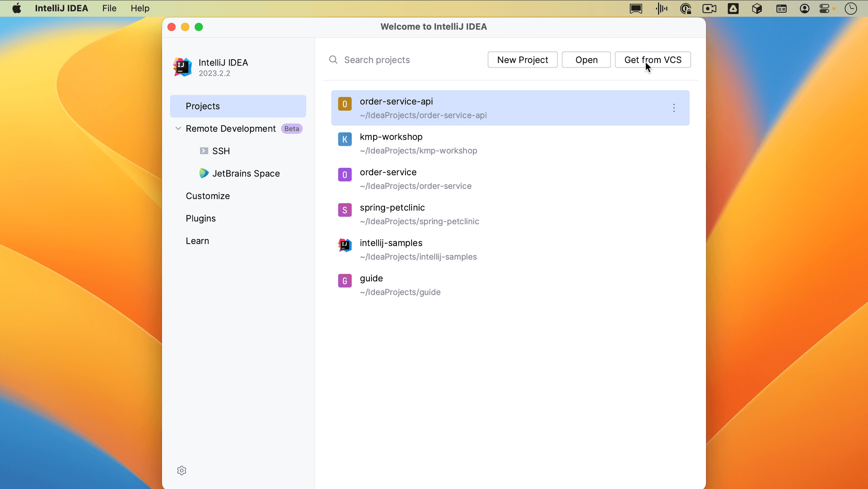Open the SSH remote development entry
This screenshot has width=868, height=489.
point(221,151)
